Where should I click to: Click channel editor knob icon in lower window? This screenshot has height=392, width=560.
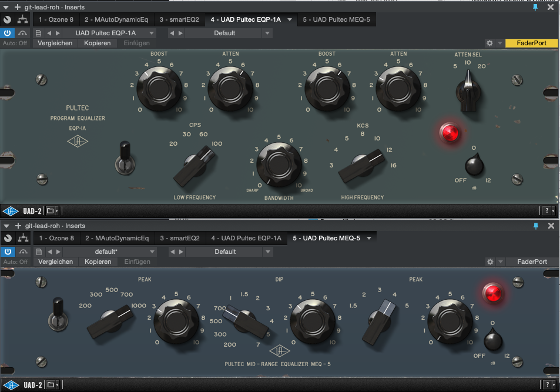[x=8, y=238]
